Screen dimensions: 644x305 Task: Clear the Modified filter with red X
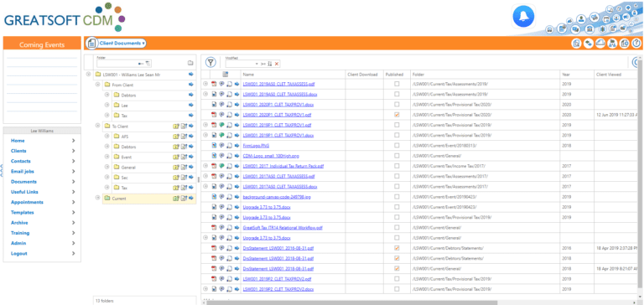point(277,64)
